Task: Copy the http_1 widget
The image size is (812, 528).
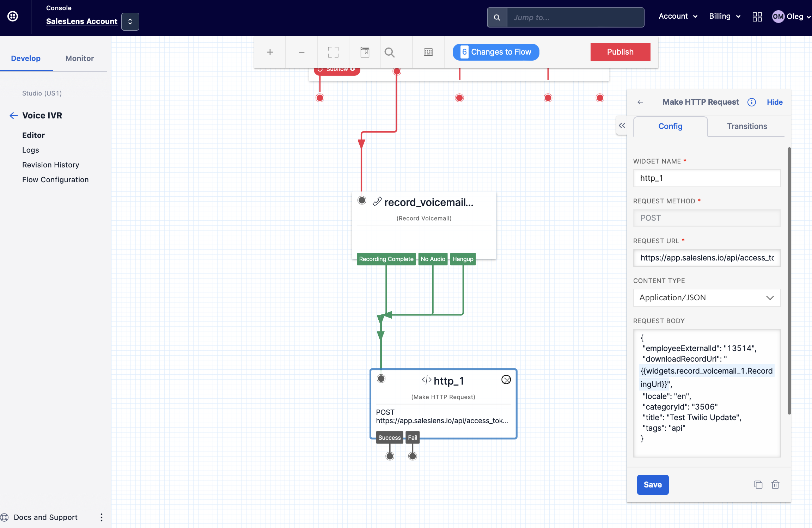Action: pos(758,485)
